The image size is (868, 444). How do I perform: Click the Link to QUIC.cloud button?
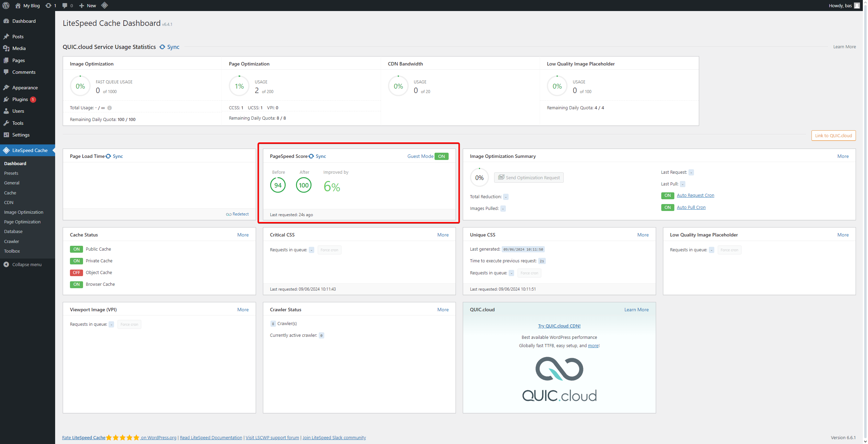point(833,135)
